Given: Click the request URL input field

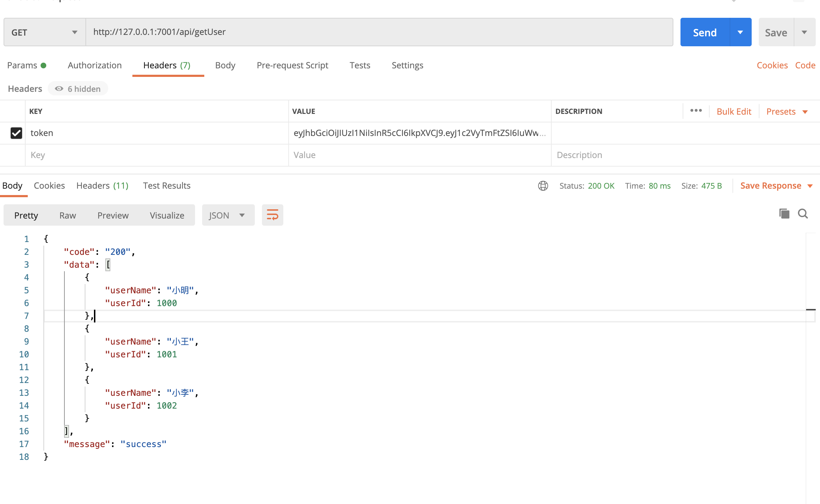Looking at the screenshot, I should point(379,32).
